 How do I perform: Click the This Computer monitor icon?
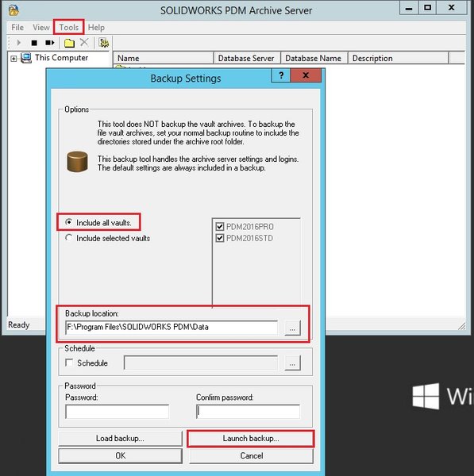point(26,58)
